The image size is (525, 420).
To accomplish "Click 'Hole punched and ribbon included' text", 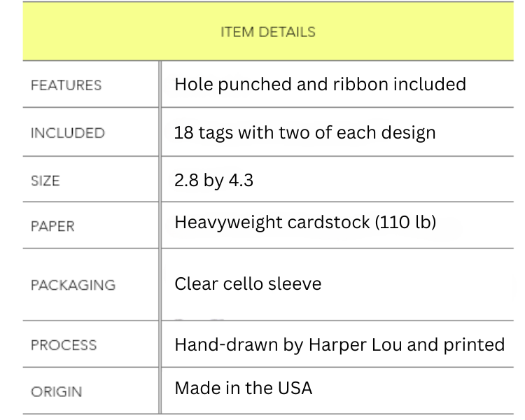I will pos(320,85).
